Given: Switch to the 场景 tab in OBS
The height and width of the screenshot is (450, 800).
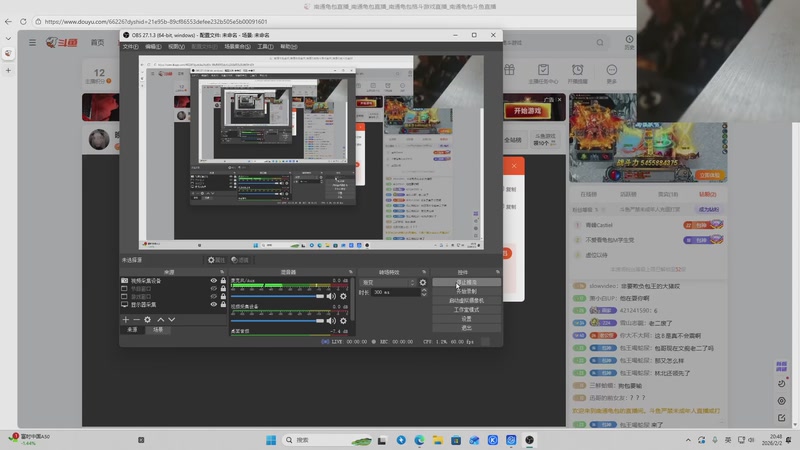Looking at the screenshot, I should pos(158,330).
